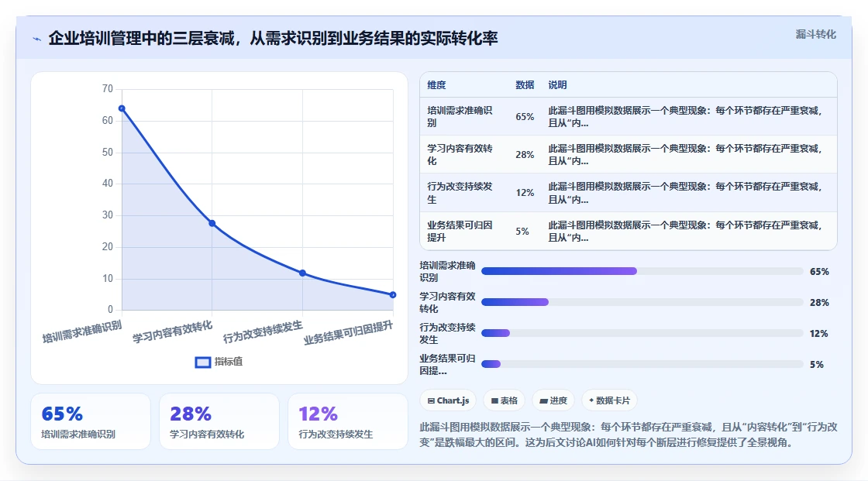Viewport: 868px width, 481px height.
Task: Click the 12% label beside the third progress bar
Action: pos(818,334)
